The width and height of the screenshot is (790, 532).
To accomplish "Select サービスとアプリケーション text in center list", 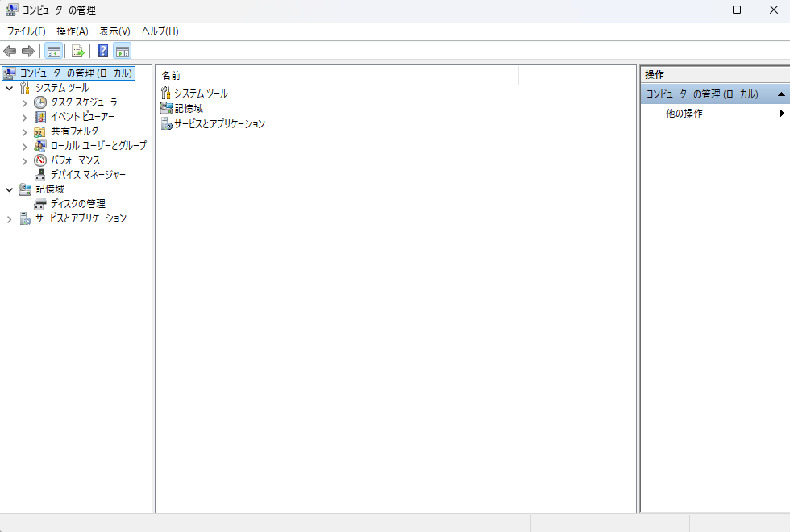I will 219,124.
